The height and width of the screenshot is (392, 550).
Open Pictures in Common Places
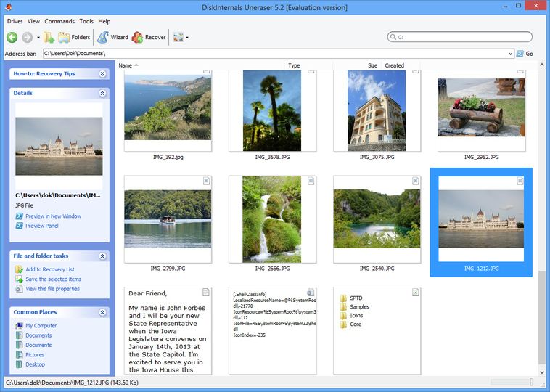pyautogui.click(x=35, y=355)
